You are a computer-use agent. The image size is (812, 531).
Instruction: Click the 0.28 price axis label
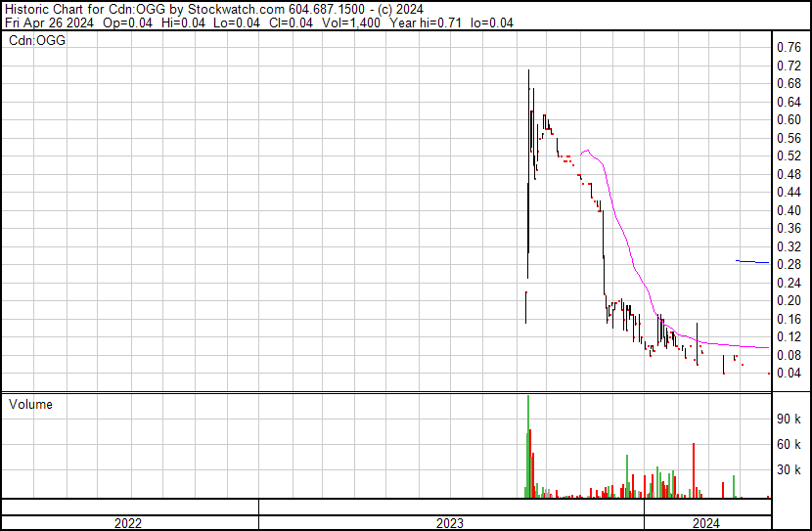789,264
